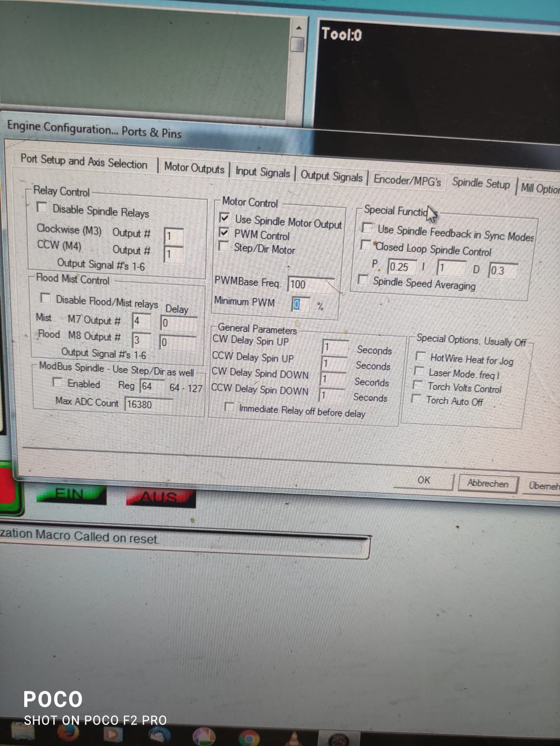560x746 pixels.
Task: Click the Minimum PWM percent field
Action: coord(301,304)
